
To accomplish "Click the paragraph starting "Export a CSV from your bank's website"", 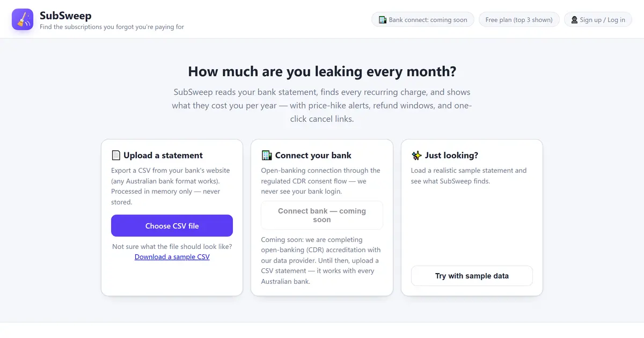I will pyautogui.click(x=172, y=186).
